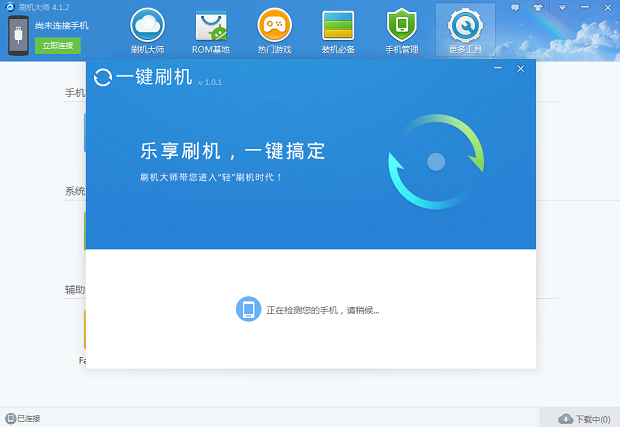Click the 更多工具 wrench gear icon
Viewport: 620px width, 427px height.
coord(465,29)
